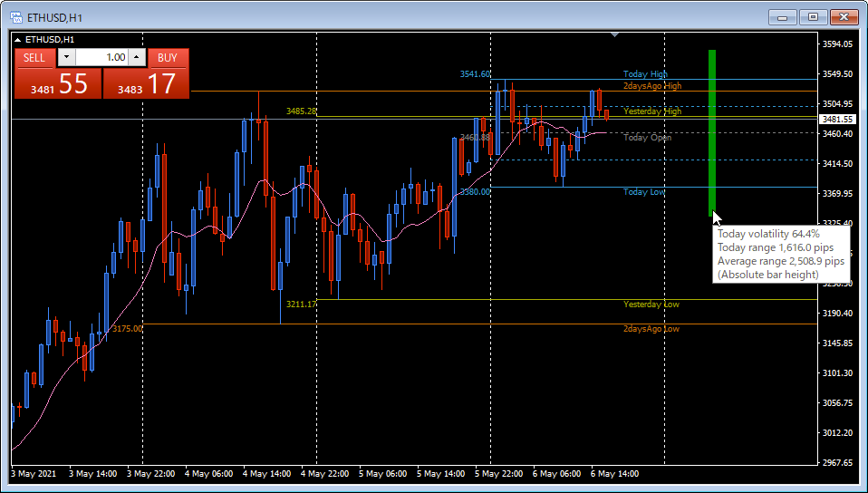Minimize the ETHUSD,H1 chart window
The width and height of the screenshot is (868, 493).
click(783, 17)
